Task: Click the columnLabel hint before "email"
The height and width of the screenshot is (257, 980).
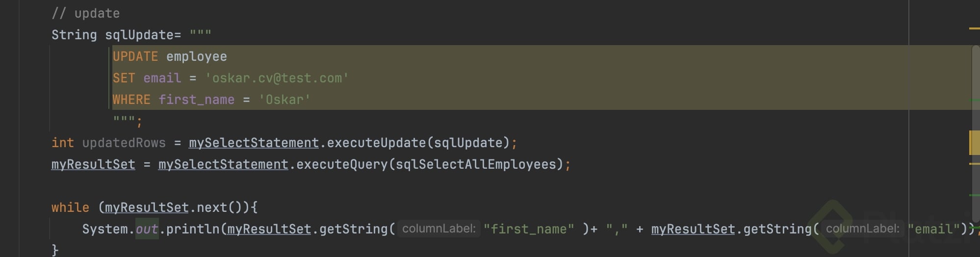Action: [862, 229]
